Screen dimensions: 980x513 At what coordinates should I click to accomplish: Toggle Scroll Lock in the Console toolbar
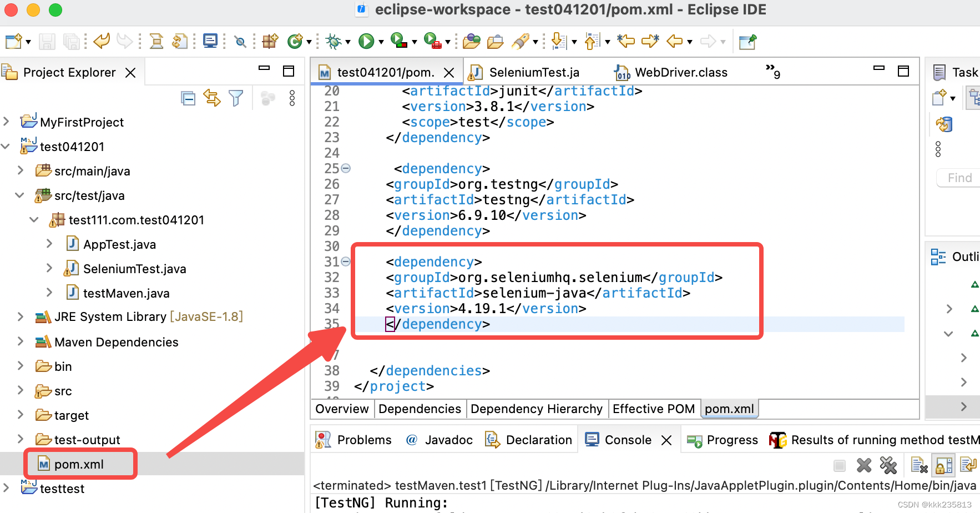click(944, 465)
